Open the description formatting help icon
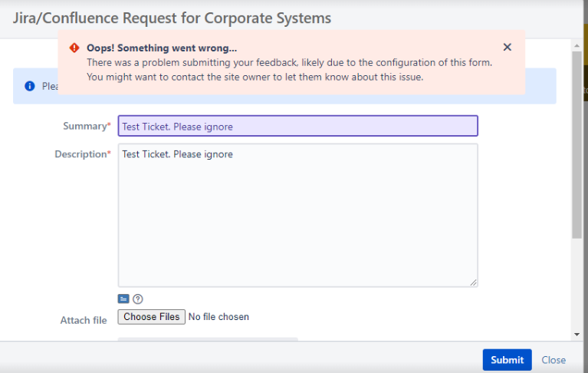Viewport: 588px width, 373px height. tap(138, 299)
